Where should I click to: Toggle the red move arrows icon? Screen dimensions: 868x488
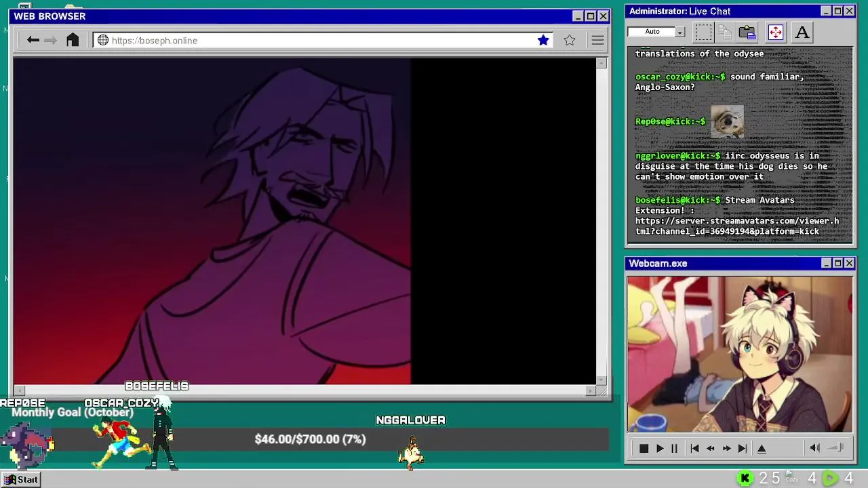(x=776, y=32)
